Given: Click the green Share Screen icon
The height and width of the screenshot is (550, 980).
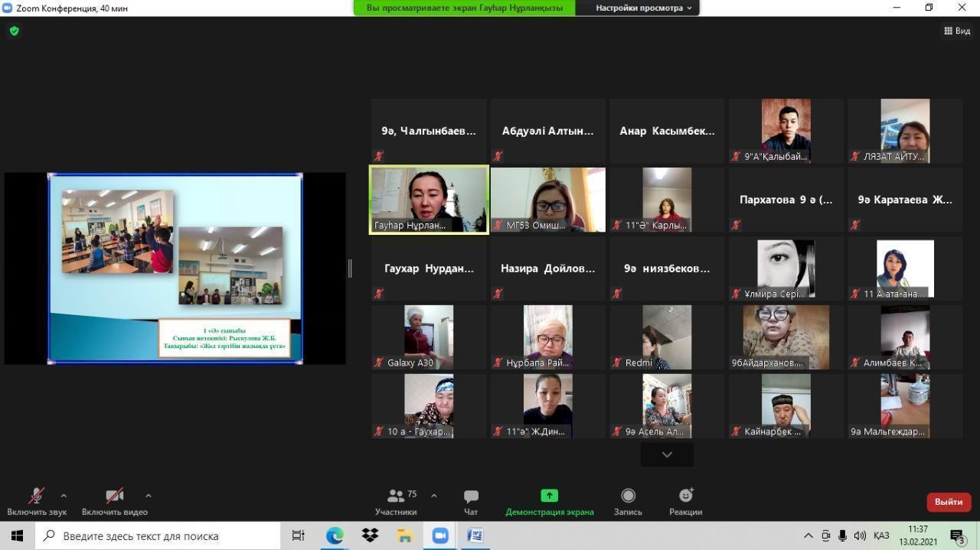Looking at the screenshot, I should pos(549,496).
